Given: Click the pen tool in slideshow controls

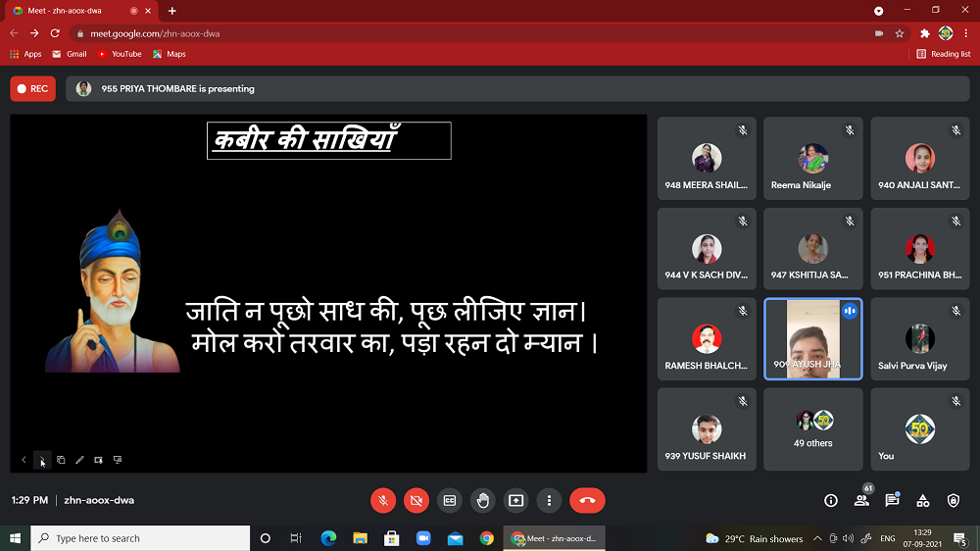Looking at the screenshot, I should [x=79, y=460].
